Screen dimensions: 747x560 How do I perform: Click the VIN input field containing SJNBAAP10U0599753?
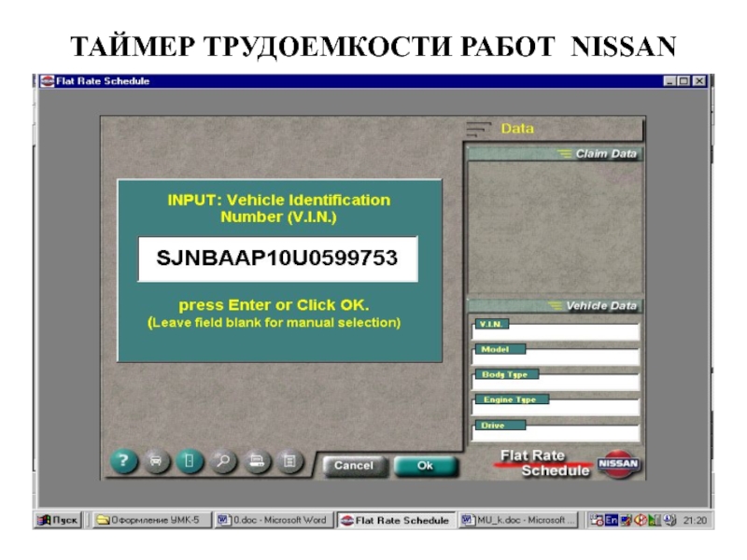[277, 259]
